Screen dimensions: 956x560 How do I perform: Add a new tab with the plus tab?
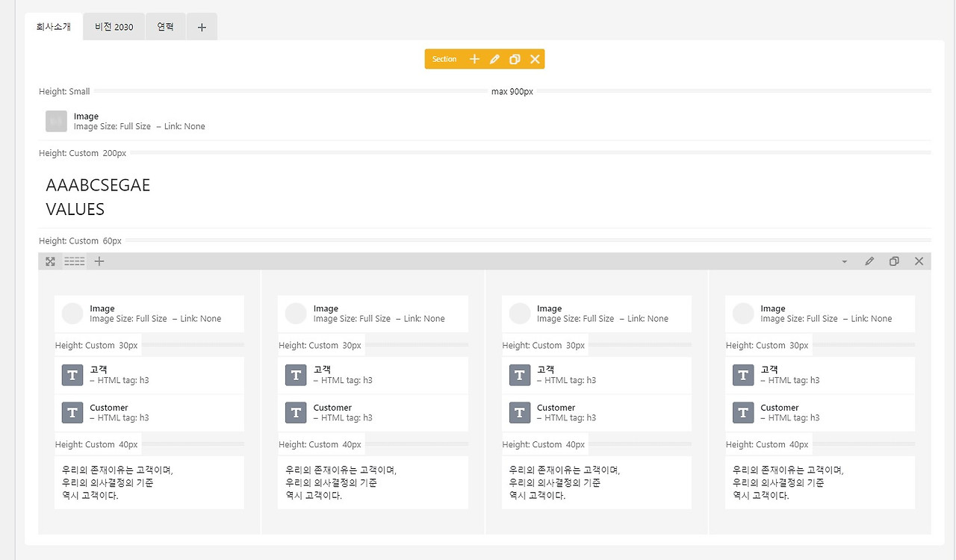click(x=202, y=27)
